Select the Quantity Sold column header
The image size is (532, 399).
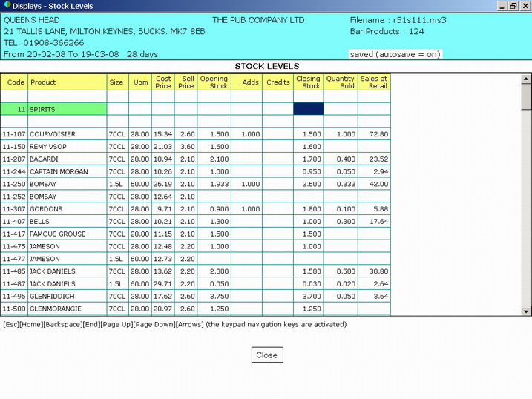point(341,82)
